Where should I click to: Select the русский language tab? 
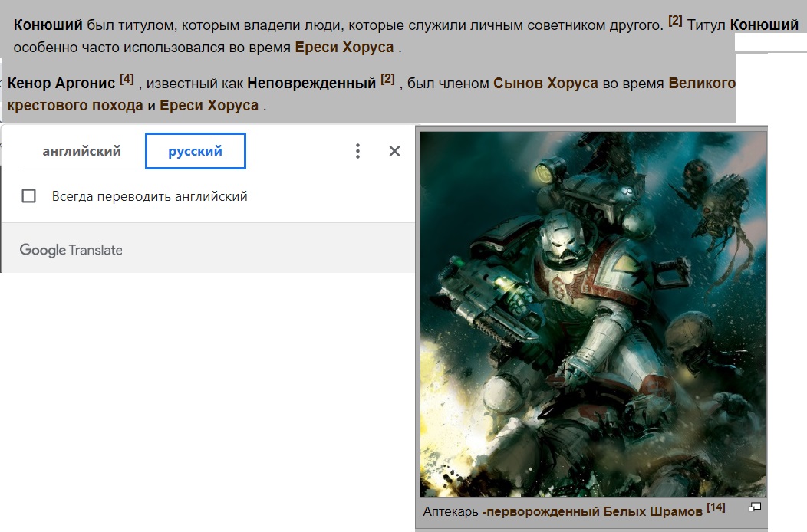tap(195, 151)
